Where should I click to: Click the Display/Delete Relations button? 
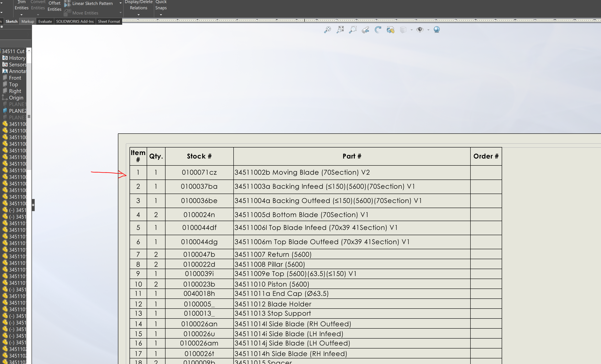139,5
